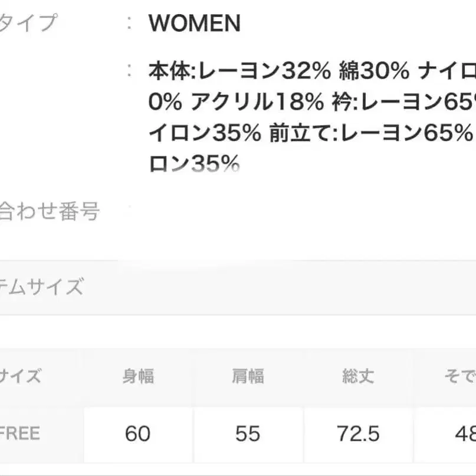
Task: Click the 前立て:レーヨン65% placket text
Action: (370, 133)
